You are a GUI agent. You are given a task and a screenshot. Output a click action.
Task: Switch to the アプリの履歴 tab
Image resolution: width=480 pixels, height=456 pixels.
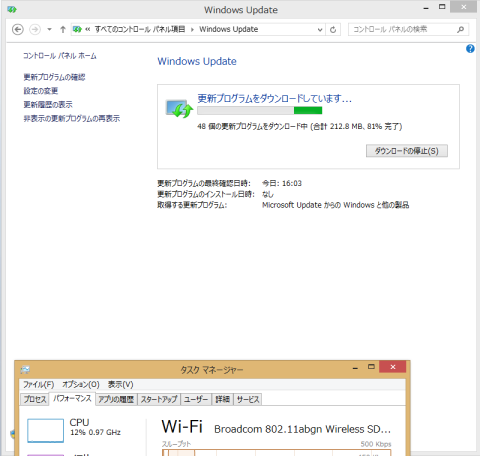click(116, 399)
